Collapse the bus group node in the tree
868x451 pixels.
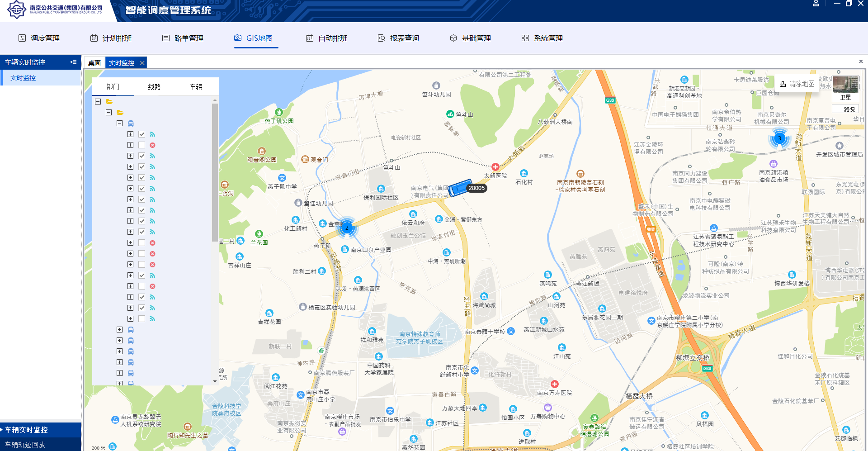tap(120, 123)
